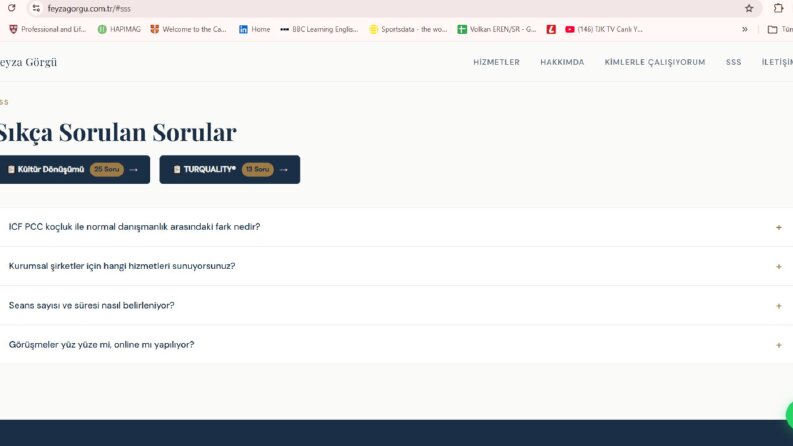
Task: Click the address bar URL feyzagorgu.com.tr/#sss
Action: (89, 9)
